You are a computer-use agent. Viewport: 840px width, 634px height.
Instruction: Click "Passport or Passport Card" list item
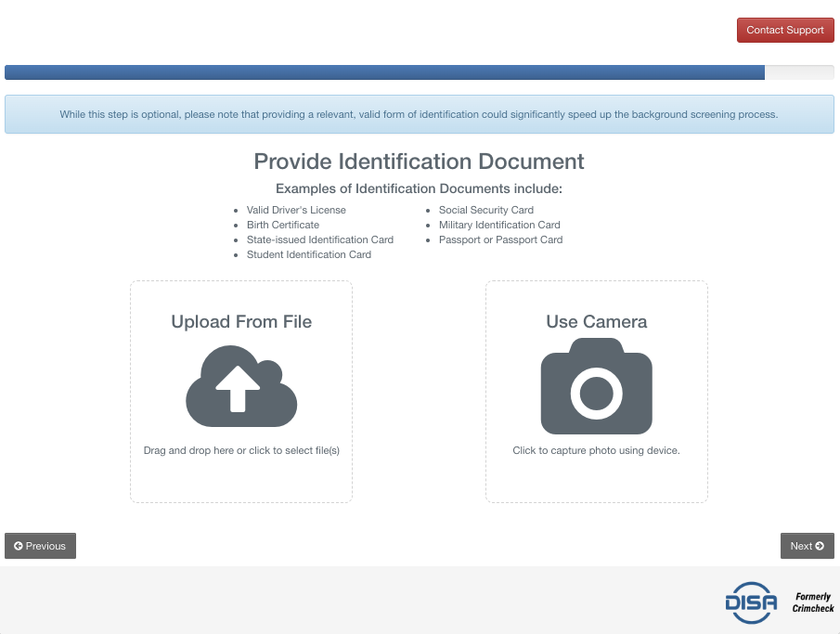click(500, 239)
